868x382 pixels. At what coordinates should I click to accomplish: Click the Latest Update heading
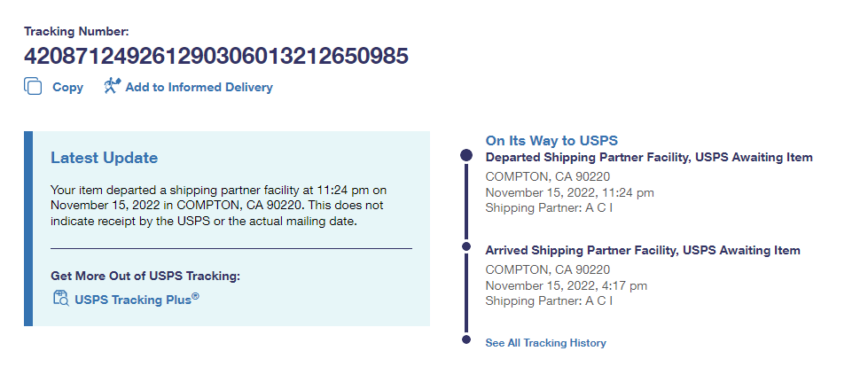[104, 159]
